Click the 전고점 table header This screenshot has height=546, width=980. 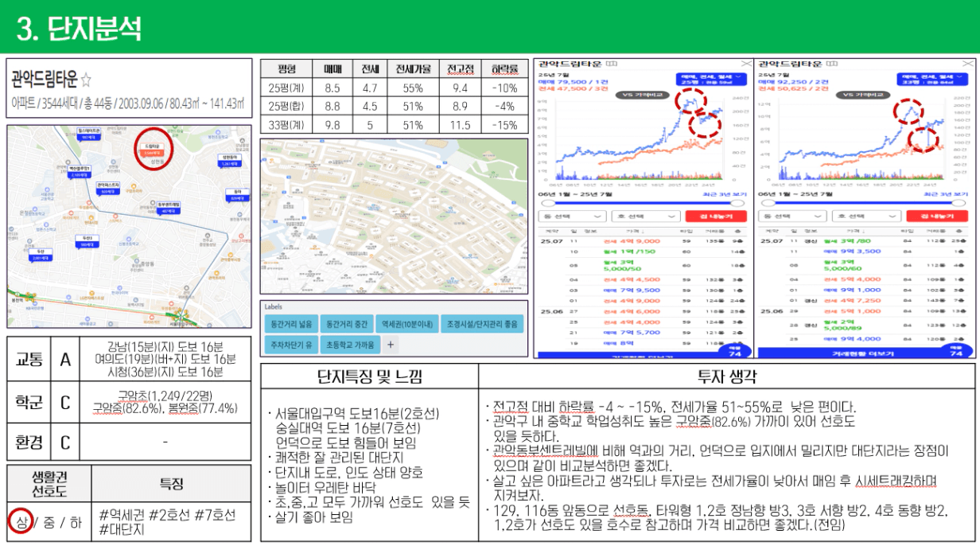click(x=461, y=69)
